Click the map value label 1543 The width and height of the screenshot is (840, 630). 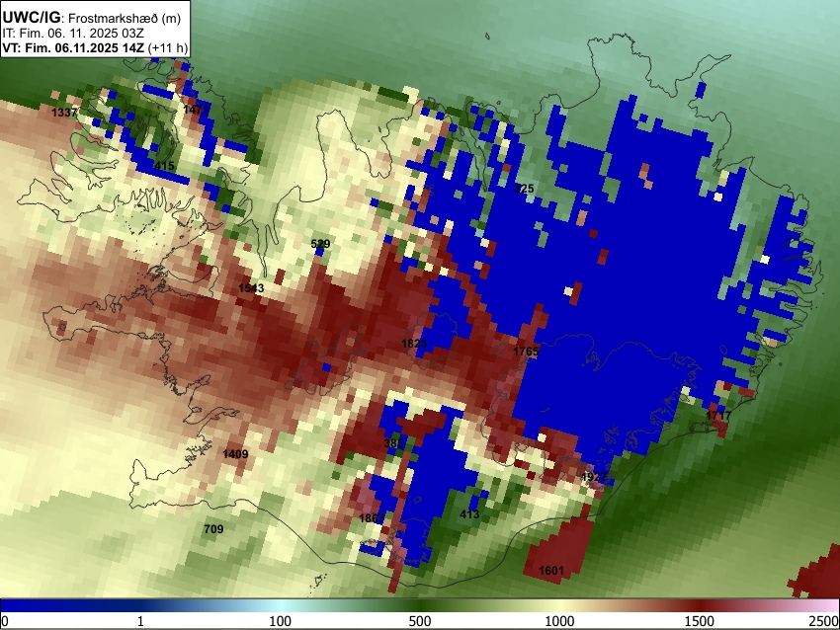251,288
